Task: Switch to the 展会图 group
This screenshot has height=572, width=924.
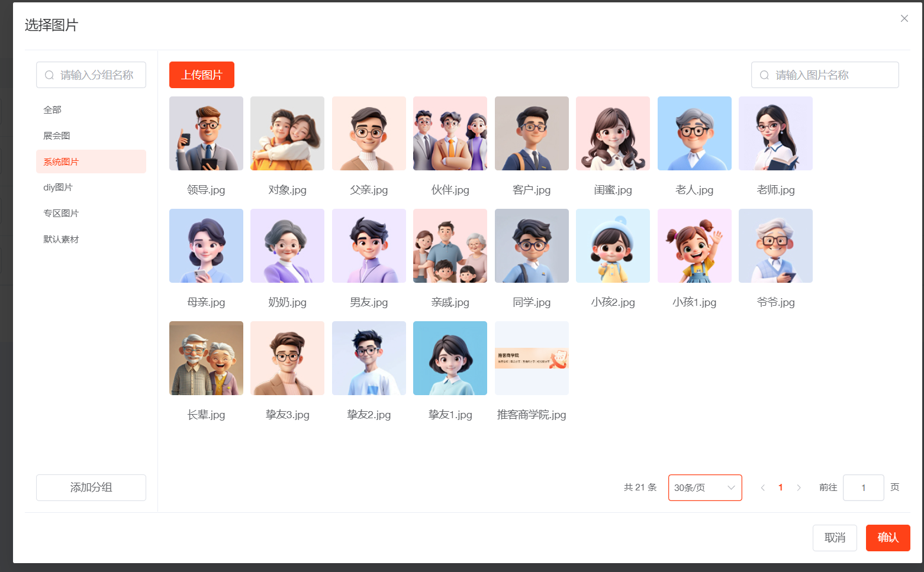Action: tap(57, 135)
